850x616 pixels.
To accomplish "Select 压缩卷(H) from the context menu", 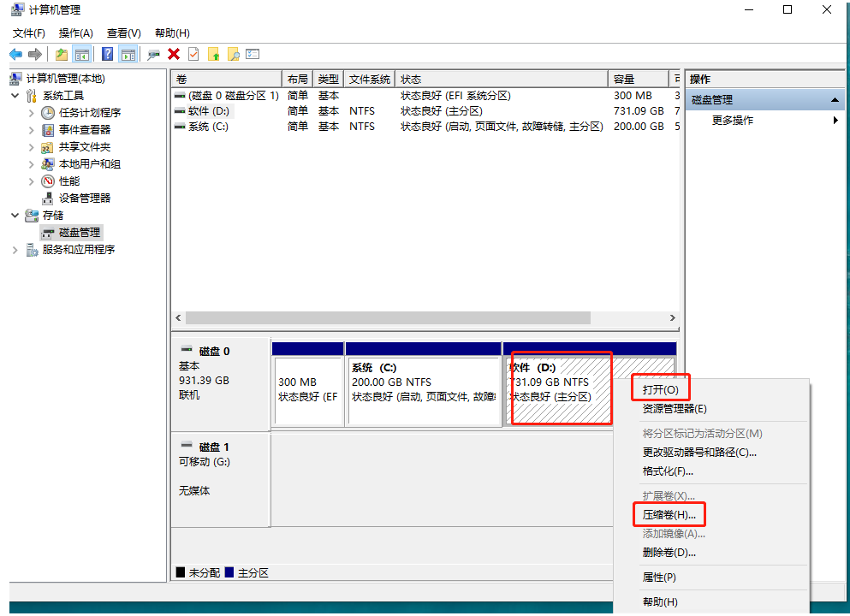I will (669, 514).
